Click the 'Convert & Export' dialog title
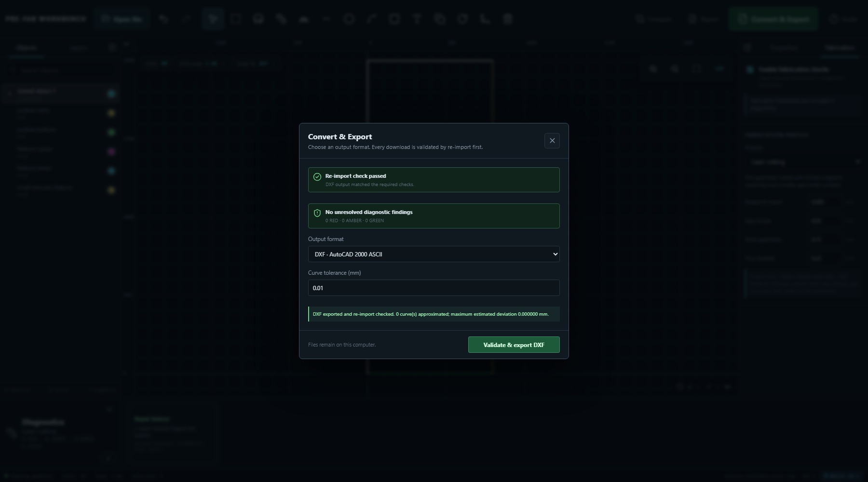Viewport: 868px width, 482px height. pos(340,137)
